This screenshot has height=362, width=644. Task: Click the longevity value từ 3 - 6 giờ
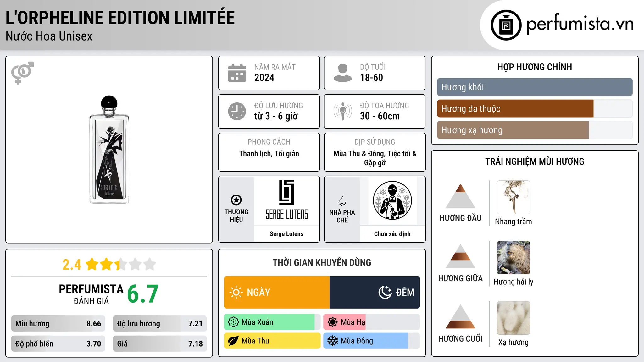click(x=276, y=116)
